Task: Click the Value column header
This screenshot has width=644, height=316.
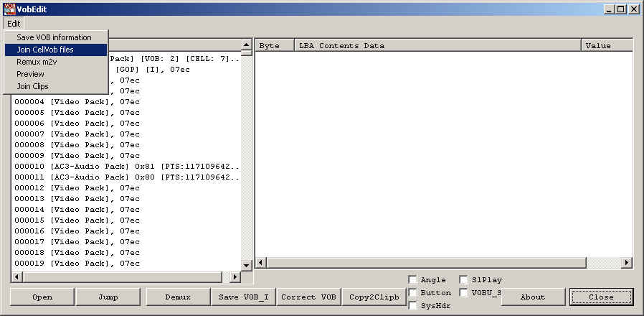Action: point(607,46)
